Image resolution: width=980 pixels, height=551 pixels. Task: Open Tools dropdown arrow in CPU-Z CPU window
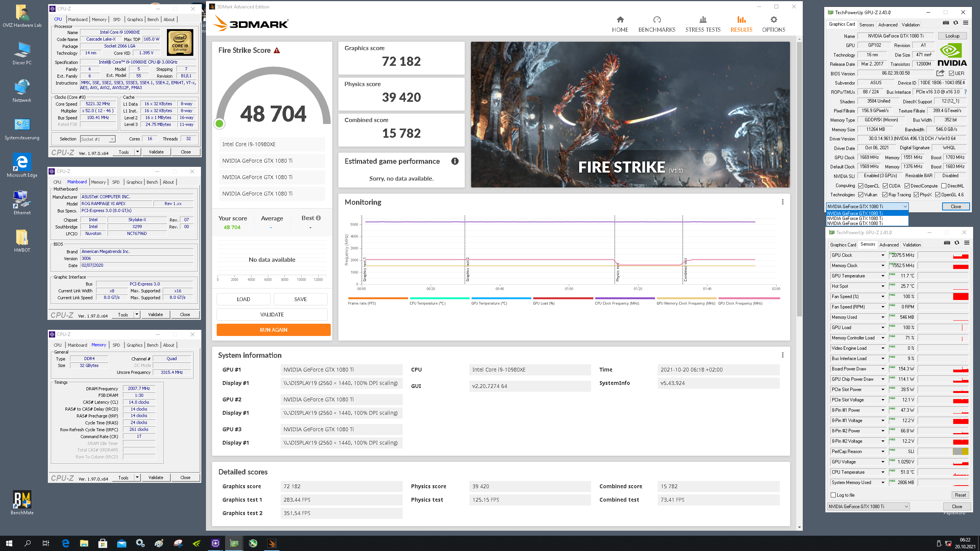point(137,152)
